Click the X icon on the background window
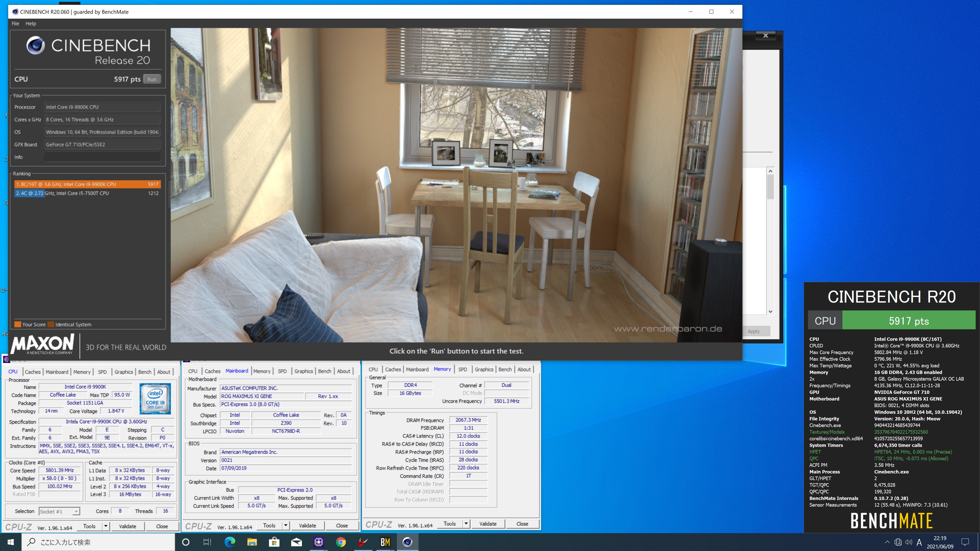980x551 pixels. (x=765, y=35)
